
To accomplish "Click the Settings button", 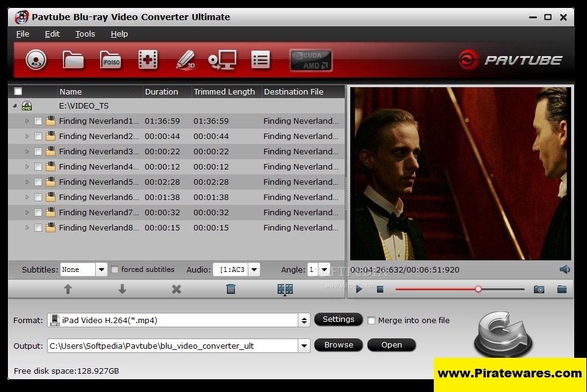I will 338,319.
